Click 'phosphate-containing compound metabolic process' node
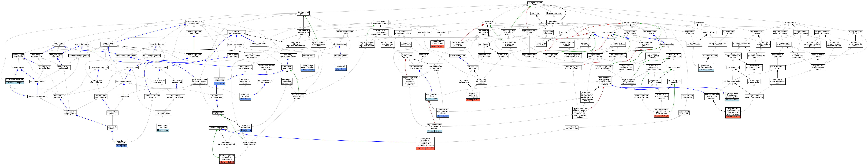This screenshot has width=868, height=165. point(733,56)
